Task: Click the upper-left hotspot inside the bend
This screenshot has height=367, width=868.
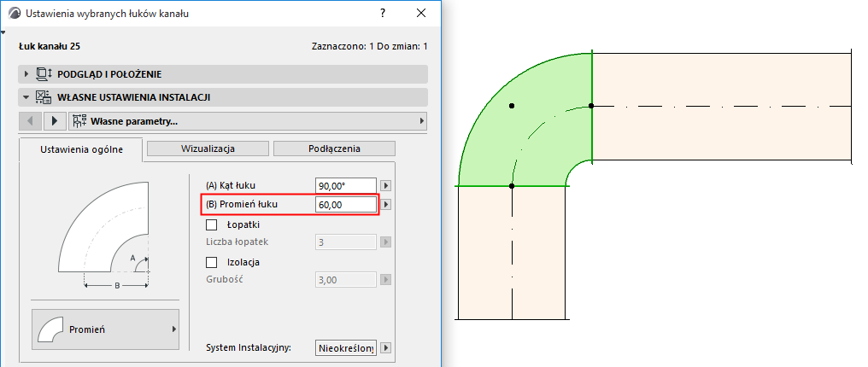Action: click(512, 106)
